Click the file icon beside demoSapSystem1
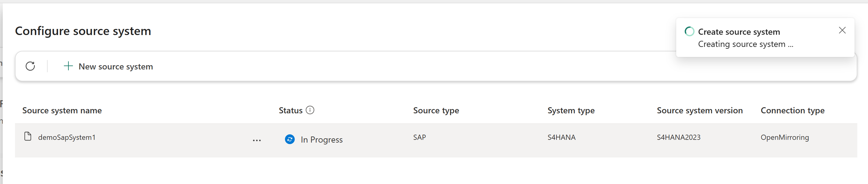 28,136
